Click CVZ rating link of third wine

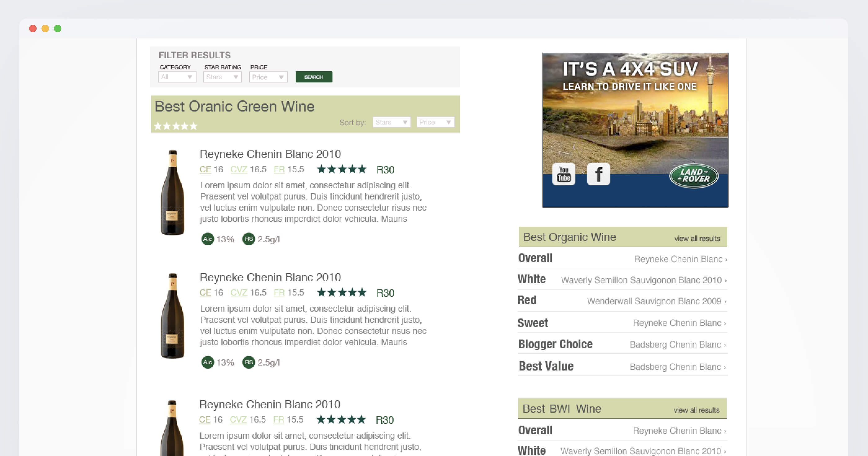[x=238, y=420]
